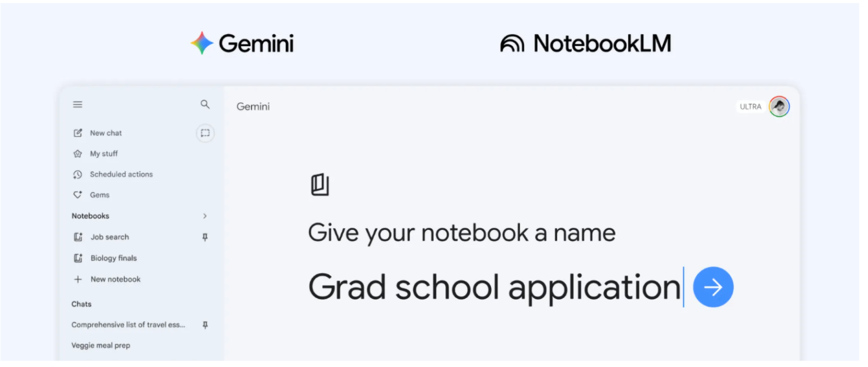The image size is (868, 367).
Task: Open the profile avatar account menu
Action: point(779,106)
